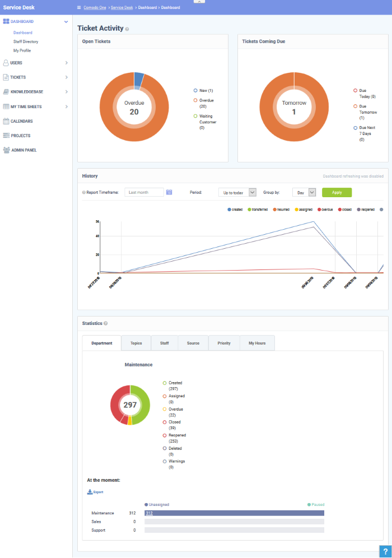Collapse the Dashboard sidebar section chevron
The height and width of the screenshot is (558, 392).
click(66, 22)
